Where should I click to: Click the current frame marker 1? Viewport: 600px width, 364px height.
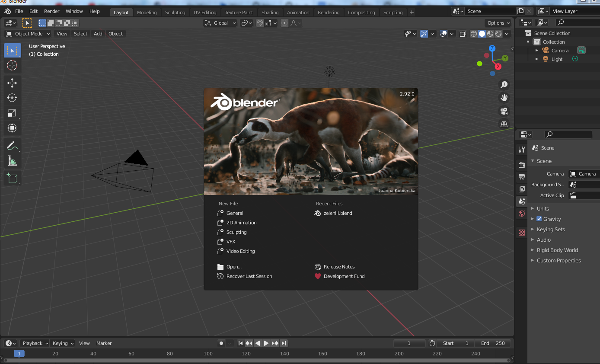pyautogui.click(x=19, y=353)
